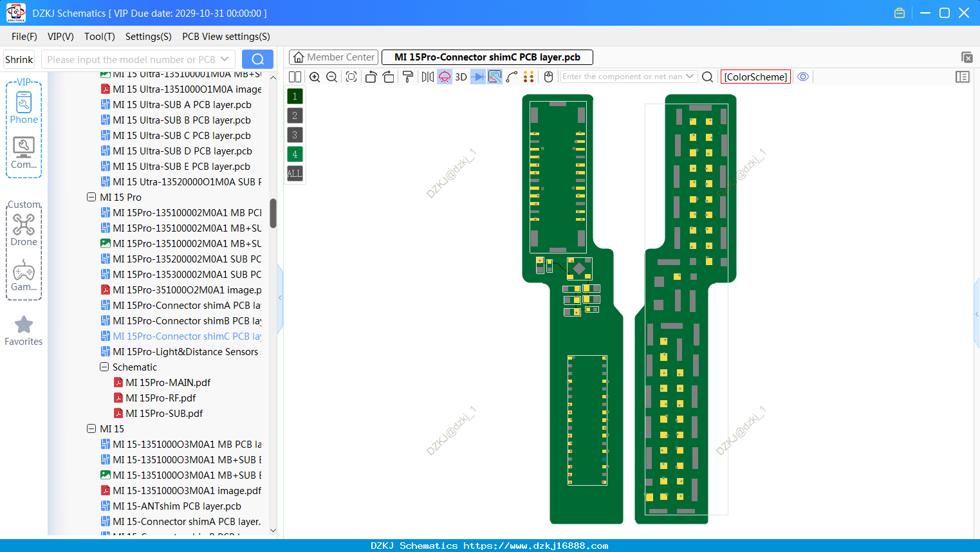The width and height of the screenshot is (980, 552).
Task: Open the ColorScheme button
Action: pos(755,77)
